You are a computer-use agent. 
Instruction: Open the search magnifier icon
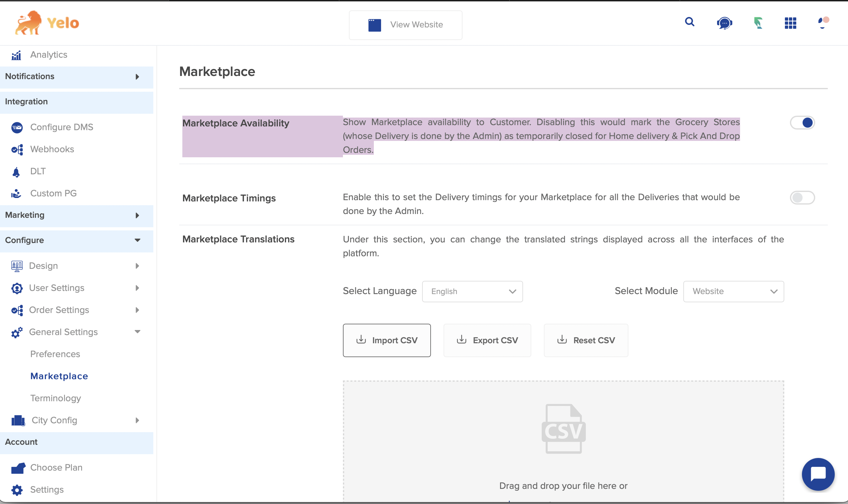coord(690,22)
